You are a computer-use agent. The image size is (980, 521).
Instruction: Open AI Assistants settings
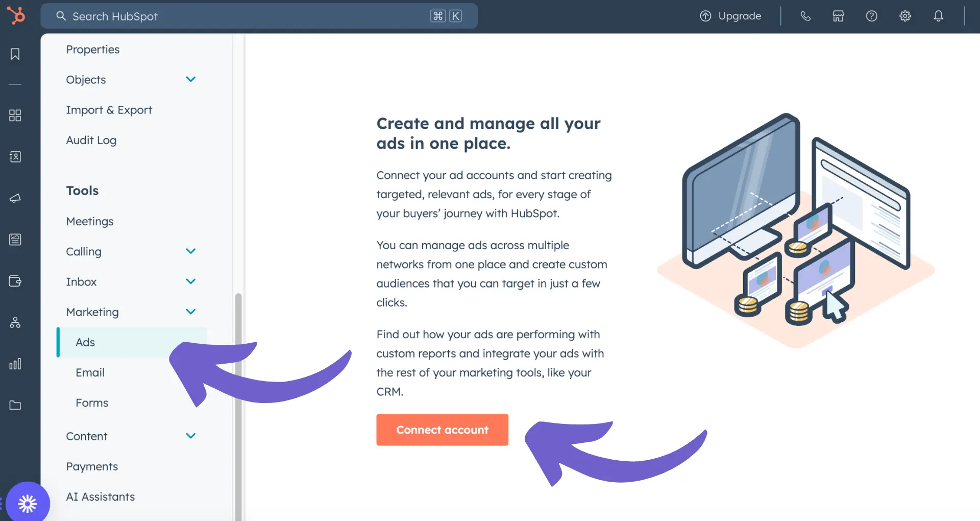tap(101, 496)
